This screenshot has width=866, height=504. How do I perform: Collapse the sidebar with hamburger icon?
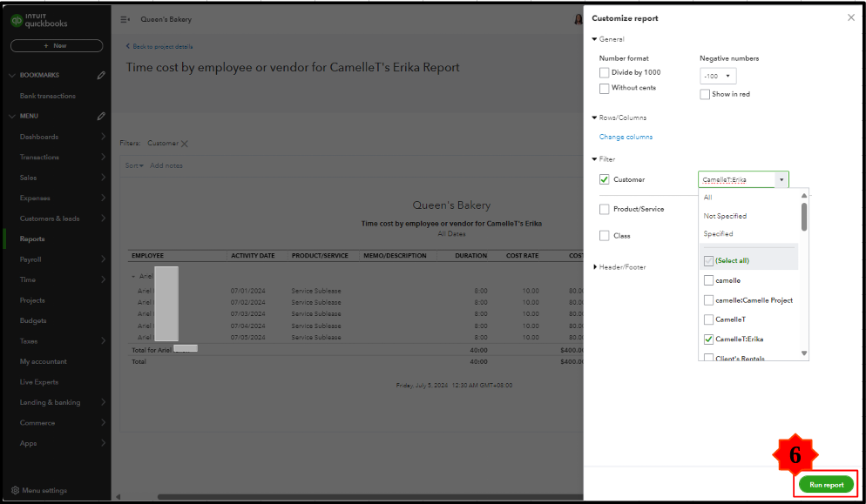(x=125, y=19)
